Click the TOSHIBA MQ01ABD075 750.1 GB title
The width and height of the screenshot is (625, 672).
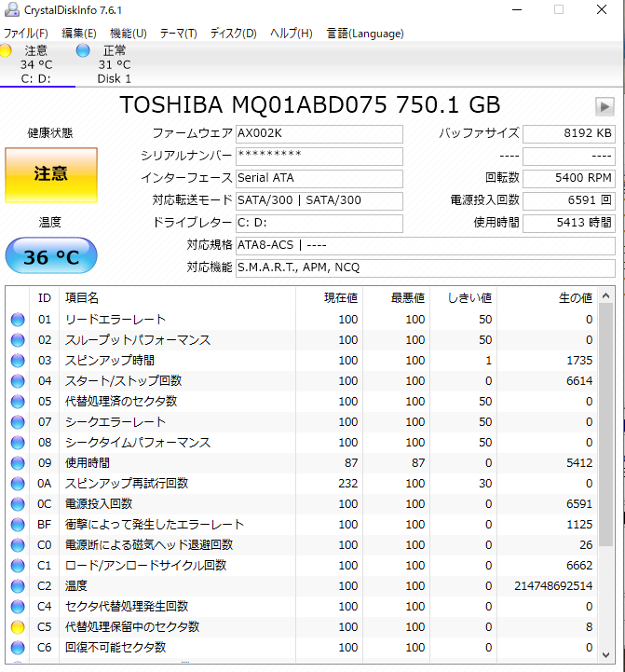[310, 105]
